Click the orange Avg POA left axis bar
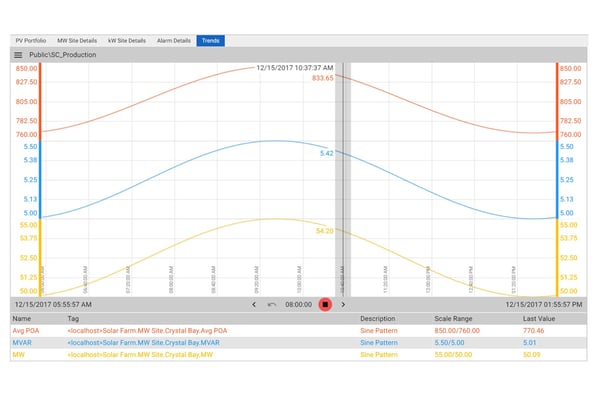600x396 pixels. 40,102
